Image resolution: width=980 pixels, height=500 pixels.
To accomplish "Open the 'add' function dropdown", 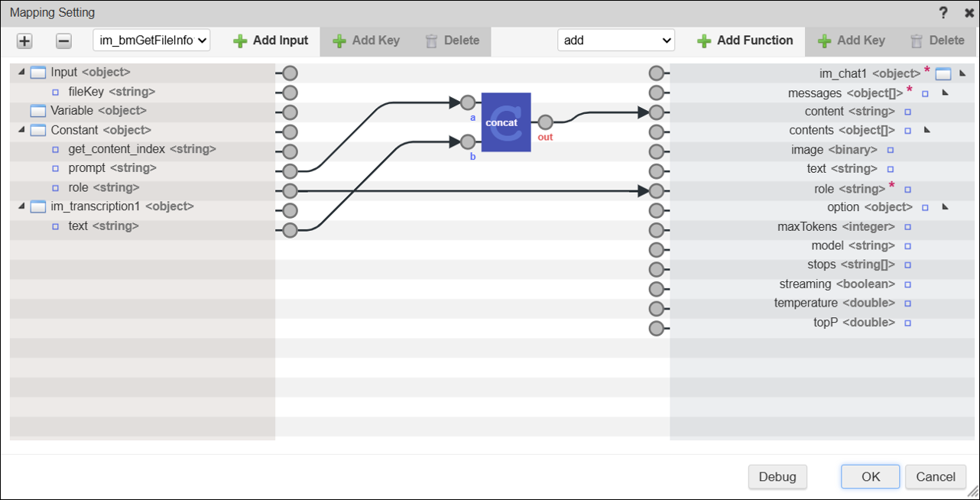I will coord(615,41).
